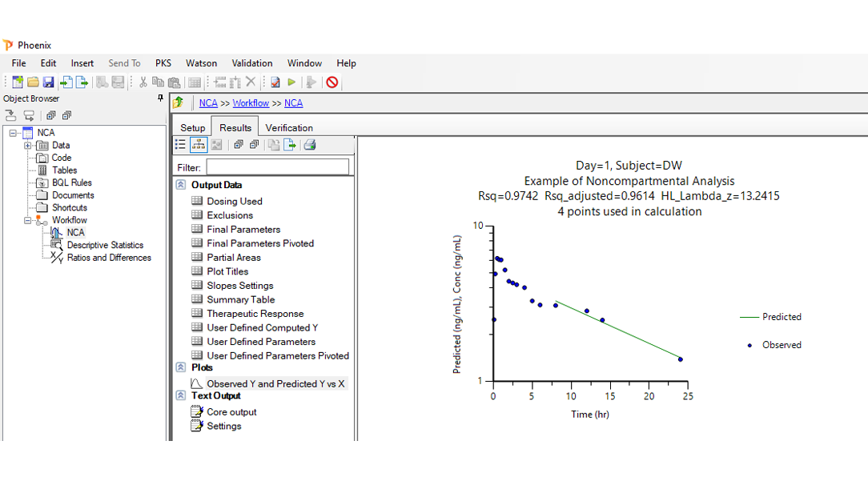This screenshot has height=477, width=868.
Task: Click the Cut scissors icon
Action: [x=143, y=82]
